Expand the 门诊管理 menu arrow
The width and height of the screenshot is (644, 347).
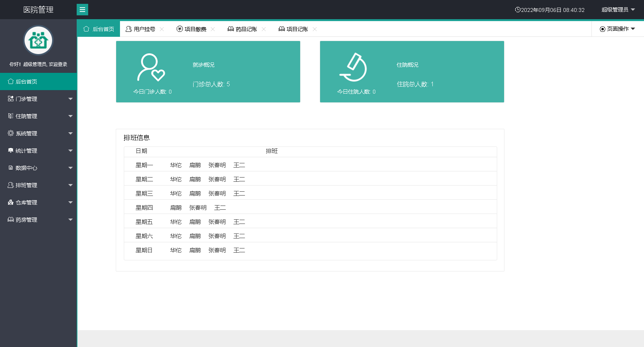tap(71, 99)
